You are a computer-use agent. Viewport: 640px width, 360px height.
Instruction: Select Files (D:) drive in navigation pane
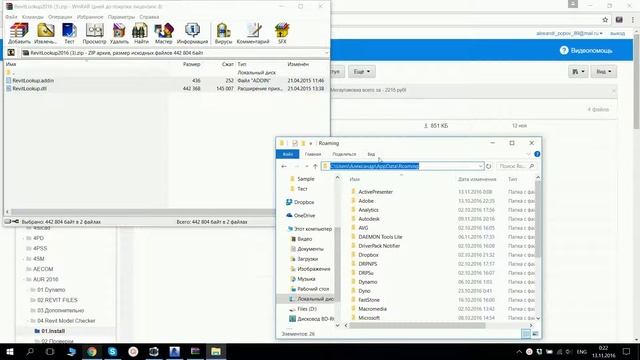tap(303, 309)
